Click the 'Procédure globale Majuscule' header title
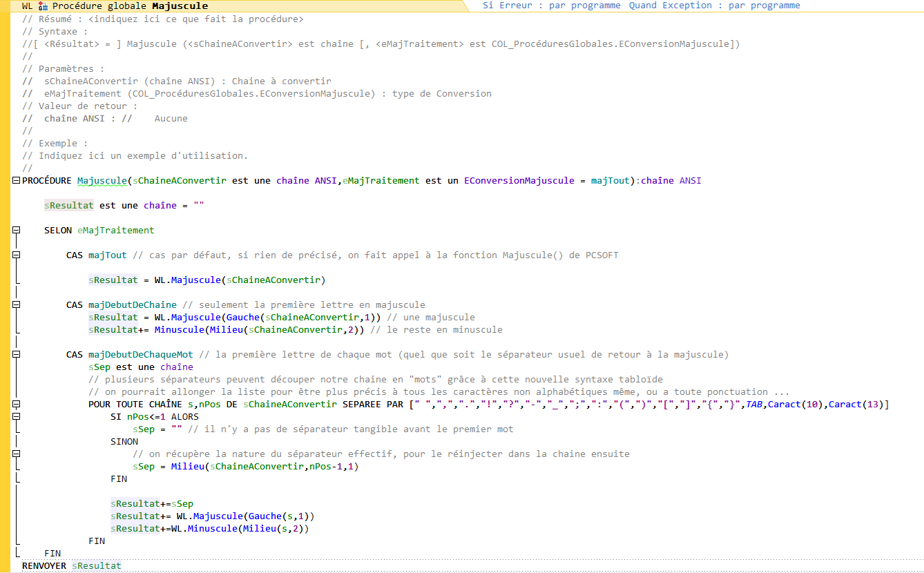The image size is (924, 573). tap(130, 6)
